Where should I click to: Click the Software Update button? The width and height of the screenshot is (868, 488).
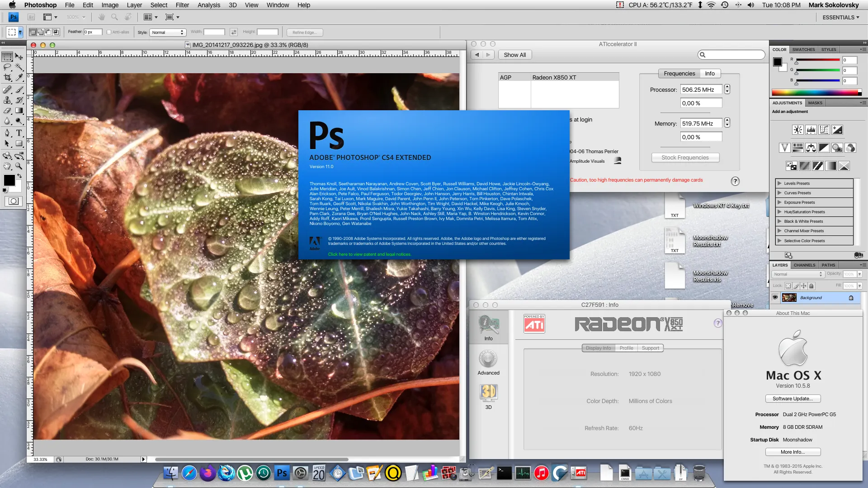pos(793,399)
